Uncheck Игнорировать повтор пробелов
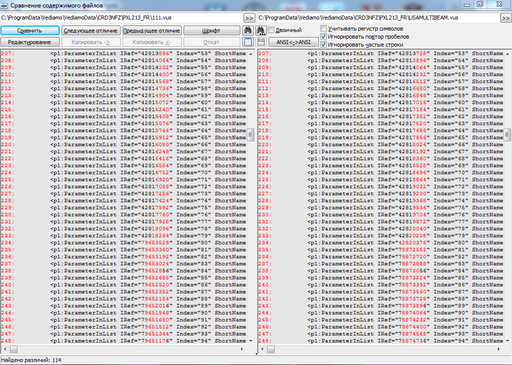This screenshot has height=365, width=512. click(323, 36)
